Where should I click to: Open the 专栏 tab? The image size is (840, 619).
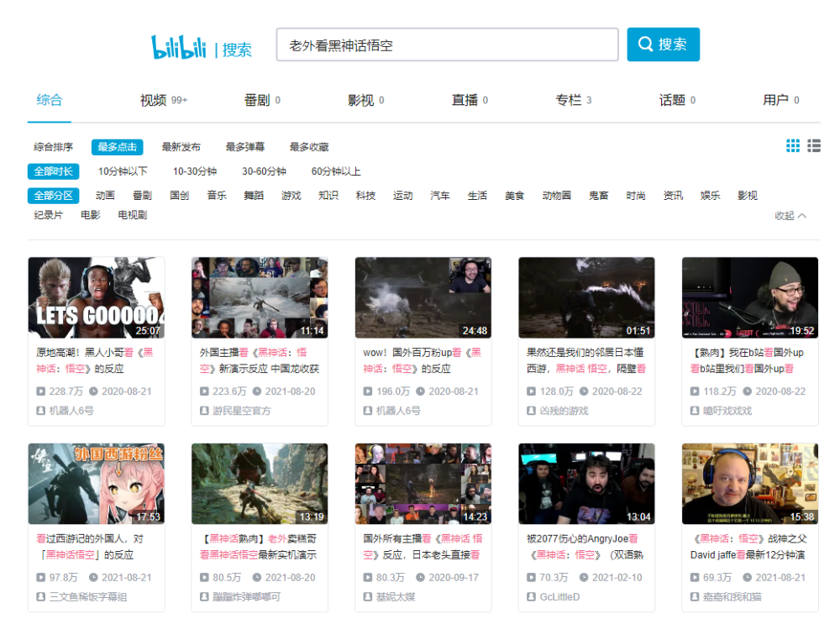pos(573,100)
